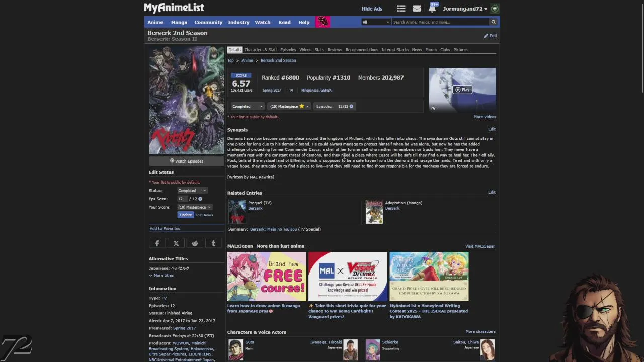The width and height of the screenshot is (644, 362).
Task: Open Berserk manga adaptation thumbnail
Action: [374, 212]
